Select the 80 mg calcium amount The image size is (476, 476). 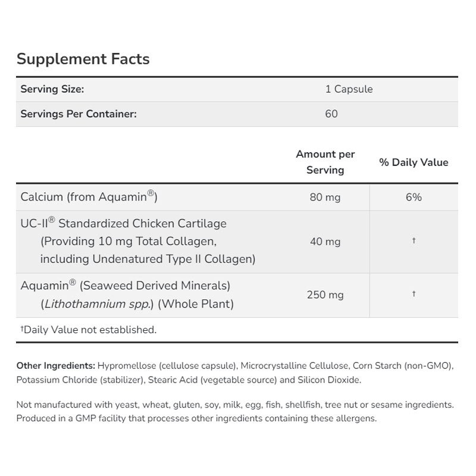325,197
